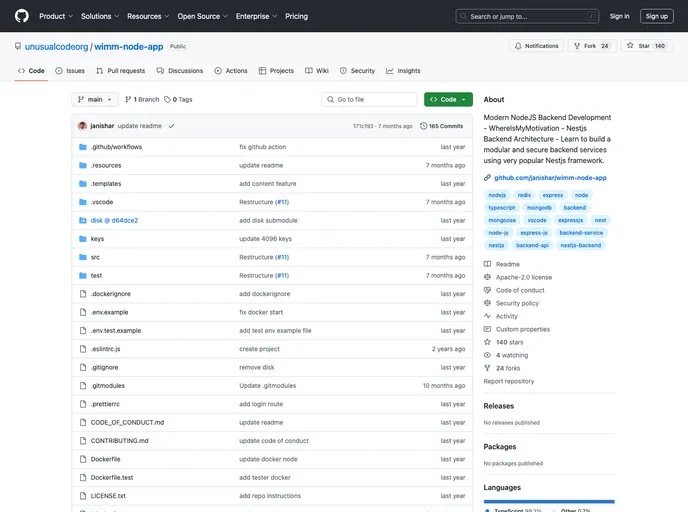Click the Sign up button
Viewport: 688px width, 512px height.
[656, 16]
